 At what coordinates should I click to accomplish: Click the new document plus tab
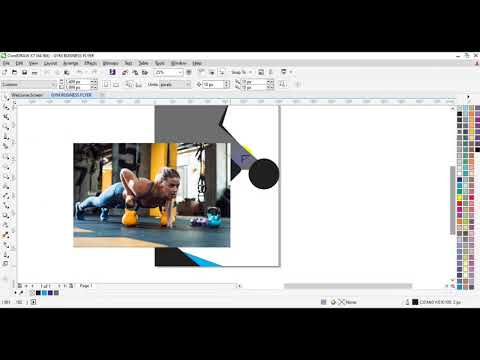tap(102, 95)
